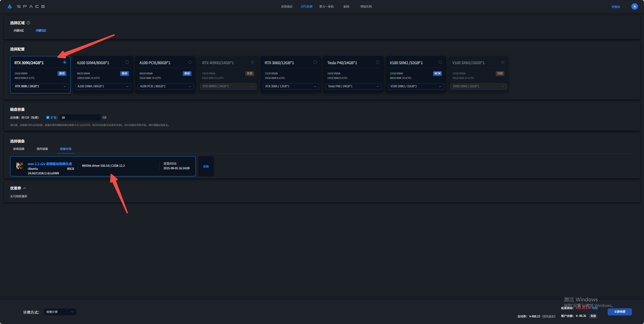Click the text NVIDIA-driver 550.54 | CUDA 12.2
Image resolution: width=644 pixels, height=324 pixels.
[103, 166]
